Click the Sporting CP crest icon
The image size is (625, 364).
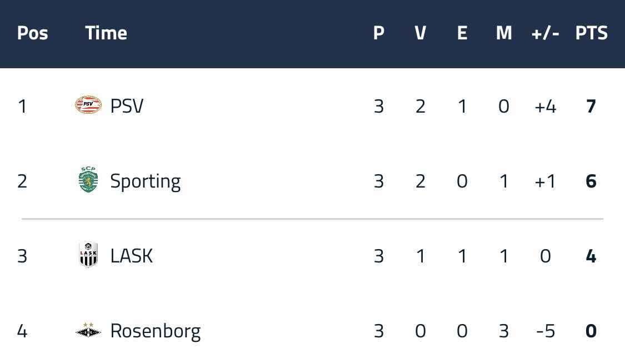pyautogui.click(x=88, y=180)
